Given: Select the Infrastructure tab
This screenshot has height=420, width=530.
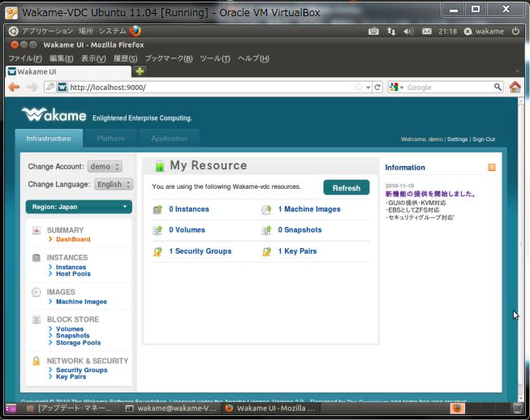Looking at the screenshot, I should pos(49,139).
